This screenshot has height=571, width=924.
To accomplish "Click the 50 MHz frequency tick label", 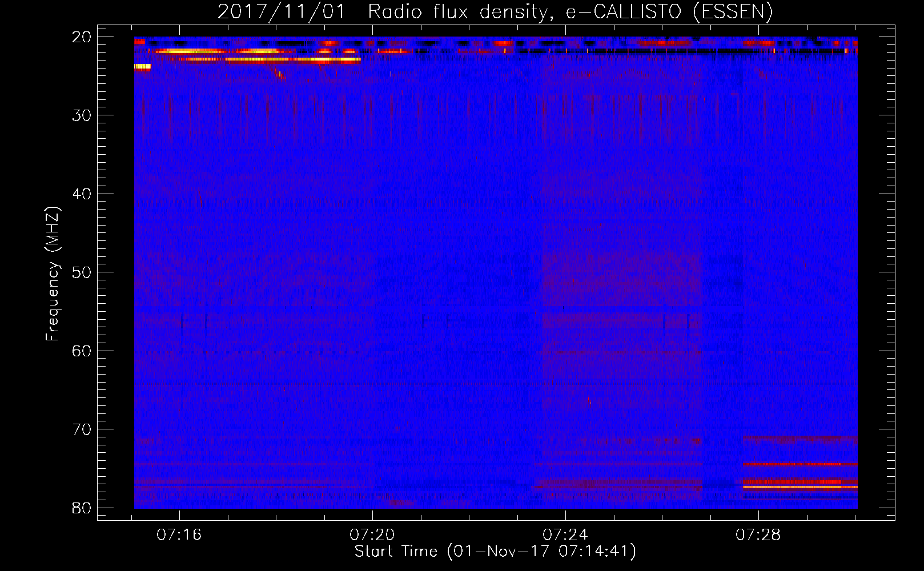I will click(82, 272).
